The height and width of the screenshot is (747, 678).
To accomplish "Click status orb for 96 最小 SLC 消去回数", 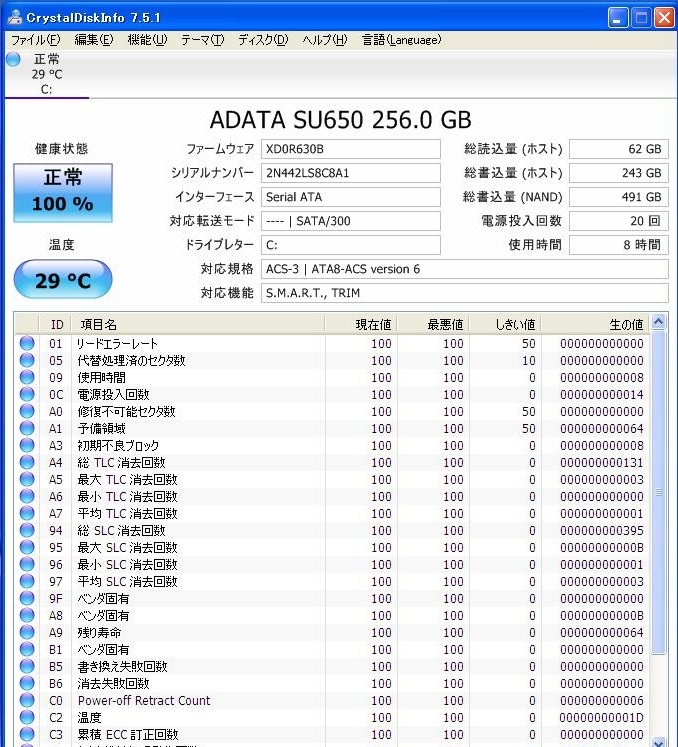I will click(x=27, y=564).
